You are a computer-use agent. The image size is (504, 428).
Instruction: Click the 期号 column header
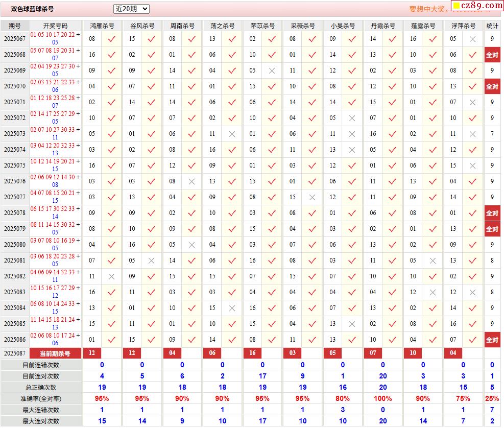click(x=15, y=26)
